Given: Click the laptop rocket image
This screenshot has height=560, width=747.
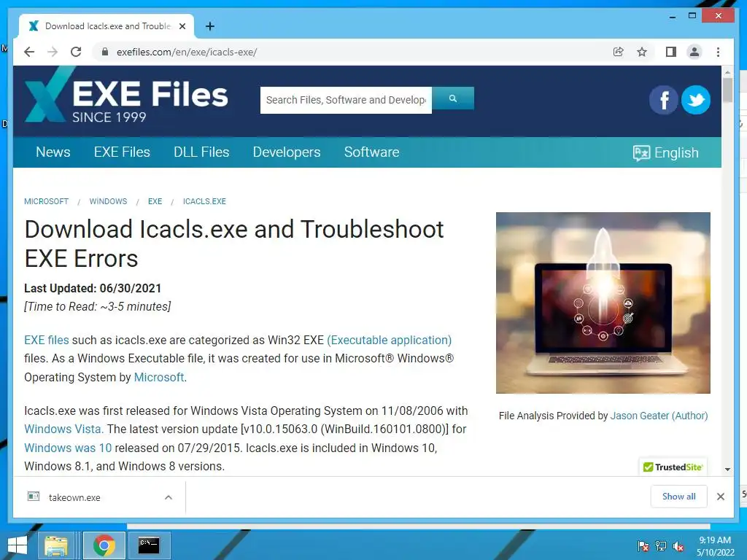Looking at the screenshot, I should [x=603, y=303].
